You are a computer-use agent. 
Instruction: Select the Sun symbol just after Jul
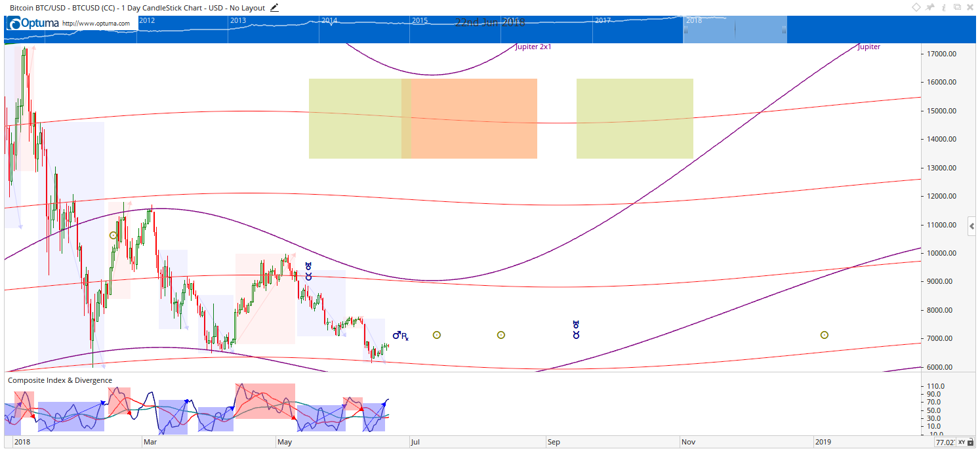point(437,335)
